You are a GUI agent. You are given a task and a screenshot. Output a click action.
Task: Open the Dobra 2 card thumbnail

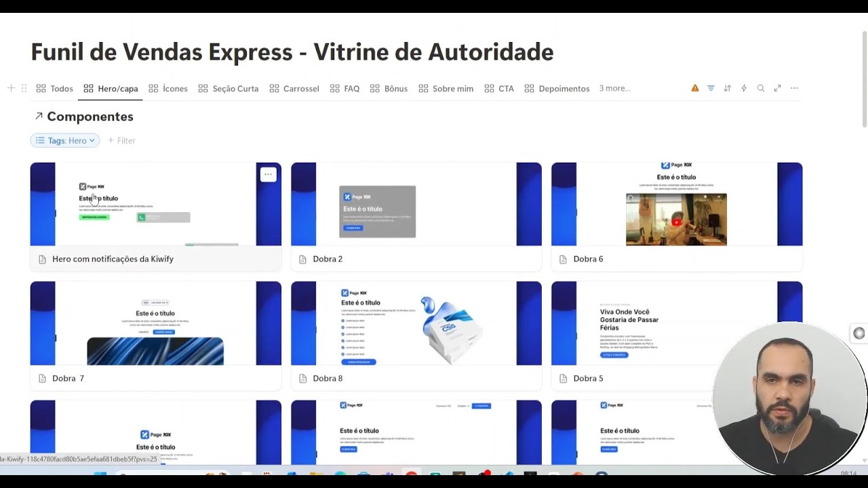click(416, 204)
